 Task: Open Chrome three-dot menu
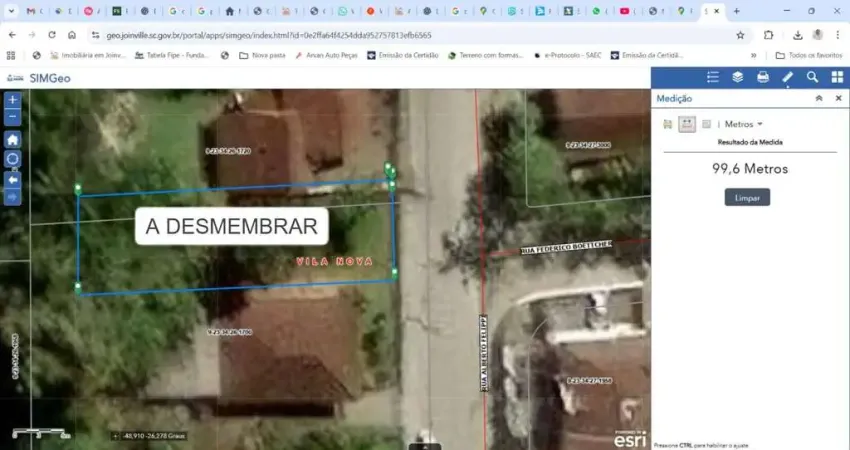point(838,35)
